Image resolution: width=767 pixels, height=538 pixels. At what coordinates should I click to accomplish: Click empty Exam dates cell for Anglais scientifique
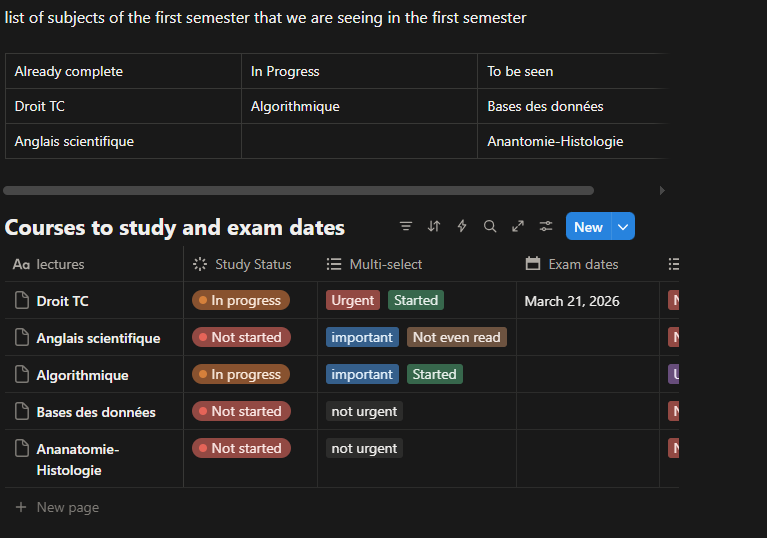(588, 337)
